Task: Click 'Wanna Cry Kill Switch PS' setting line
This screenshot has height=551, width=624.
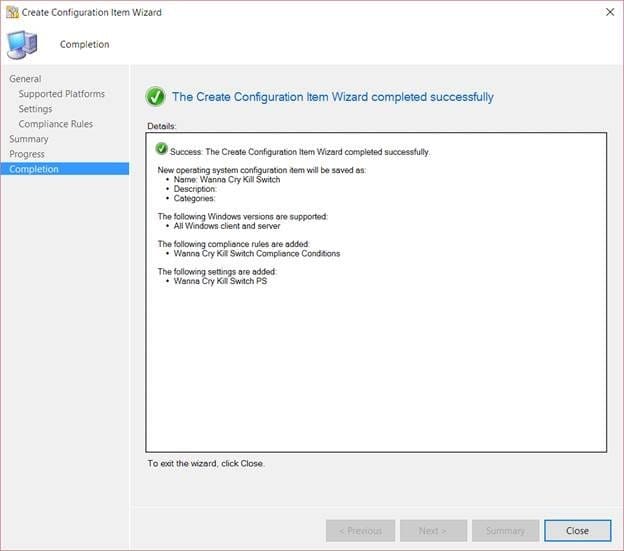Action: point(220,281)
